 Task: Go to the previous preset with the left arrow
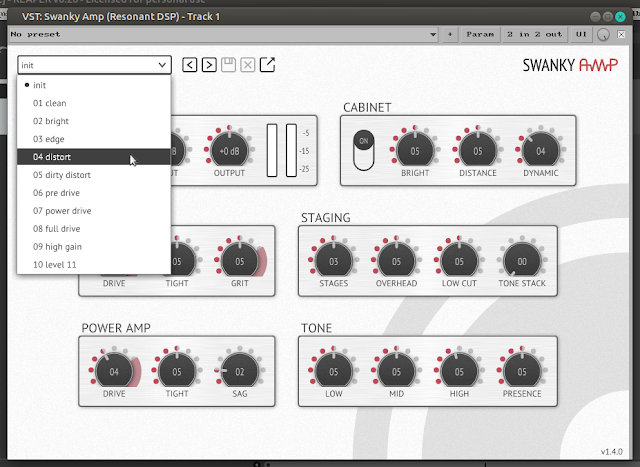pos(189,65)
